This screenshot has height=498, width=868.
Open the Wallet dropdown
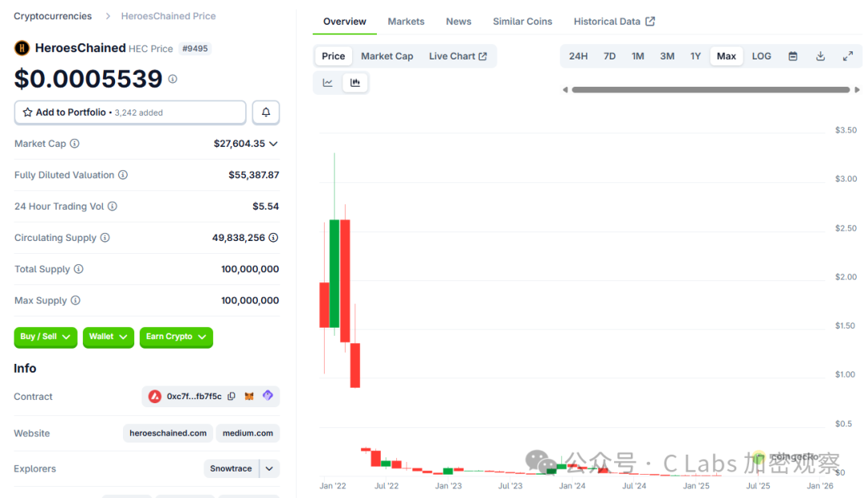(108, 337)
